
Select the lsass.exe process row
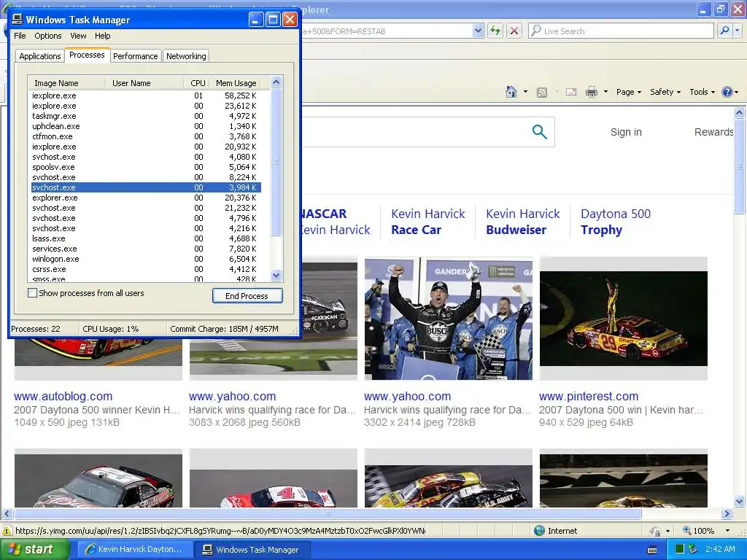(x=146, y=238)
